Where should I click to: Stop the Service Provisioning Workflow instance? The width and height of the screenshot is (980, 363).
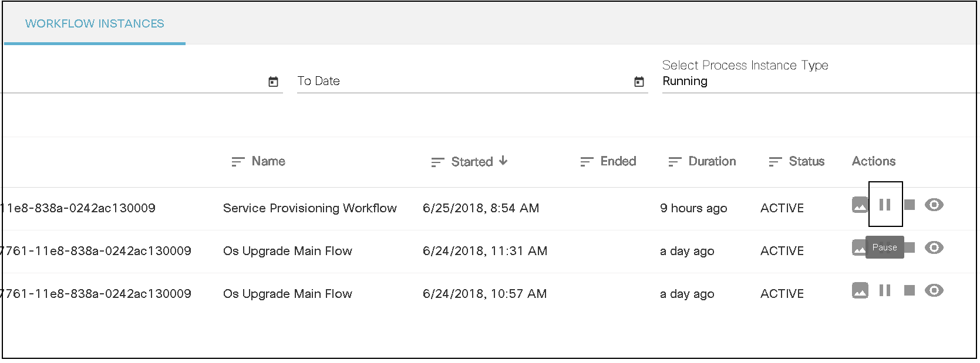point(910,205)
